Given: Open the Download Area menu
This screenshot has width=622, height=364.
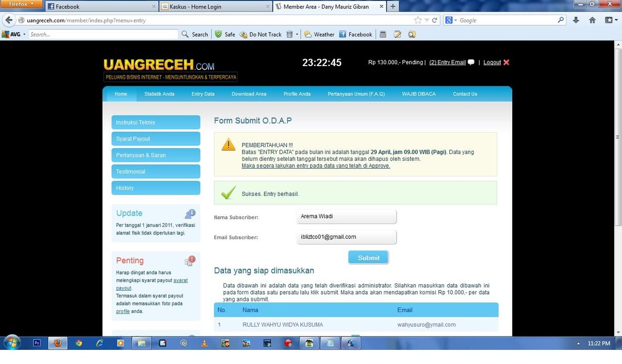Looking at the screenshot, I should click(x=249, y=94).
